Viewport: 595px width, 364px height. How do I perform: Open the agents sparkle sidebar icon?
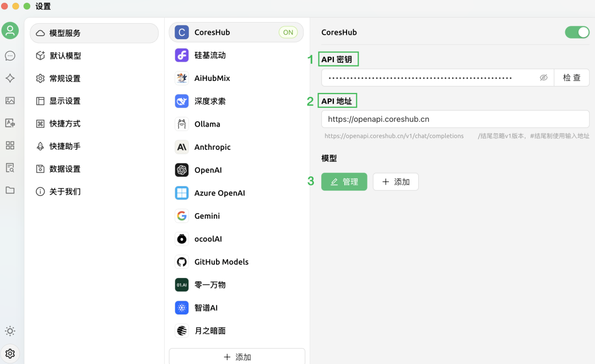tap(10, 78)
